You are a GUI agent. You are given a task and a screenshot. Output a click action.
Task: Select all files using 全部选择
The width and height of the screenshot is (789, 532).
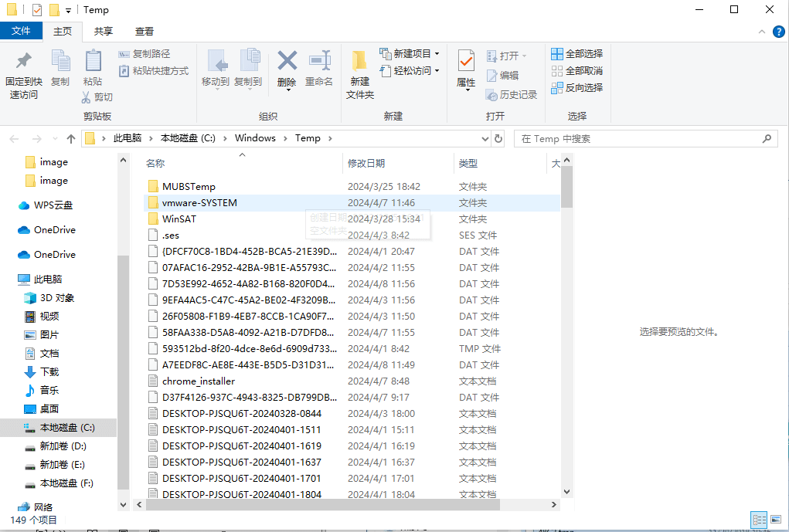point(576,53)
